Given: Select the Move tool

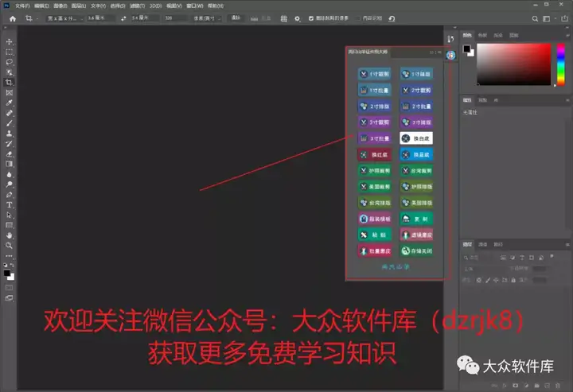Looking at the screenshot, I should [x=9, y=41].
